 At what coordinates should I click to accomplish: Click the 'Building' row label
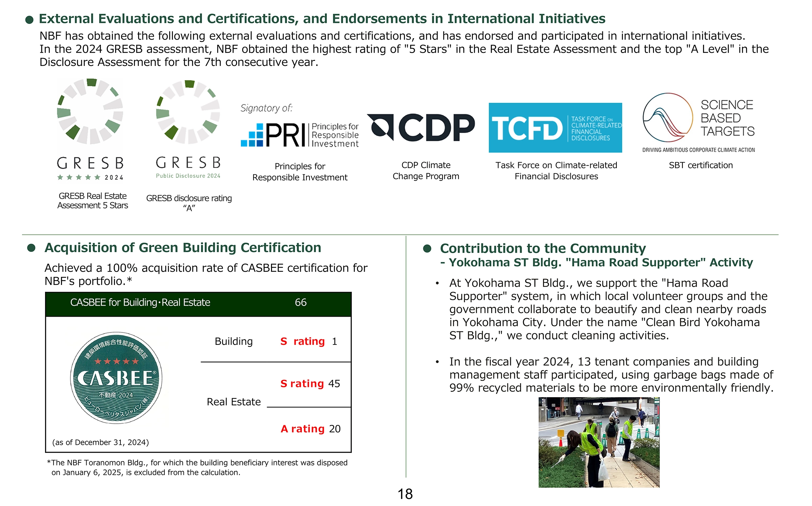point(234,341)
